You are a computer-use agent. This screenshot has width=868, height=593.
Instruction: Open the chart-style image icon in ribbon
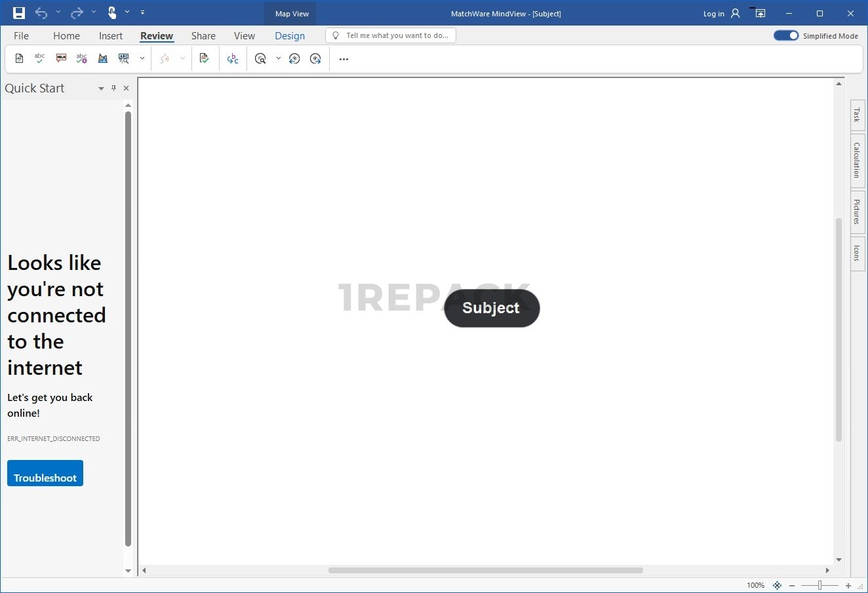point(103,59)
